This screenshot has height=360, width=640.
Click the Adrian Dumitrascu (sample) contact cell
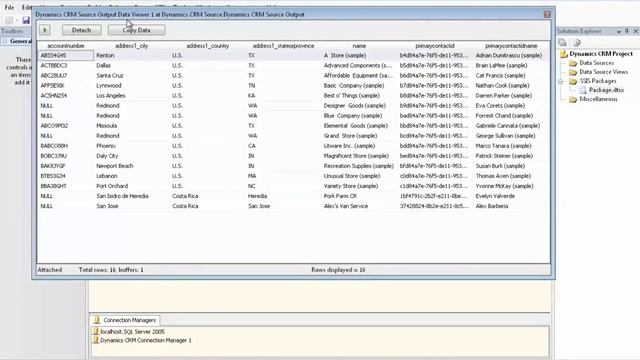pos(511,55)
